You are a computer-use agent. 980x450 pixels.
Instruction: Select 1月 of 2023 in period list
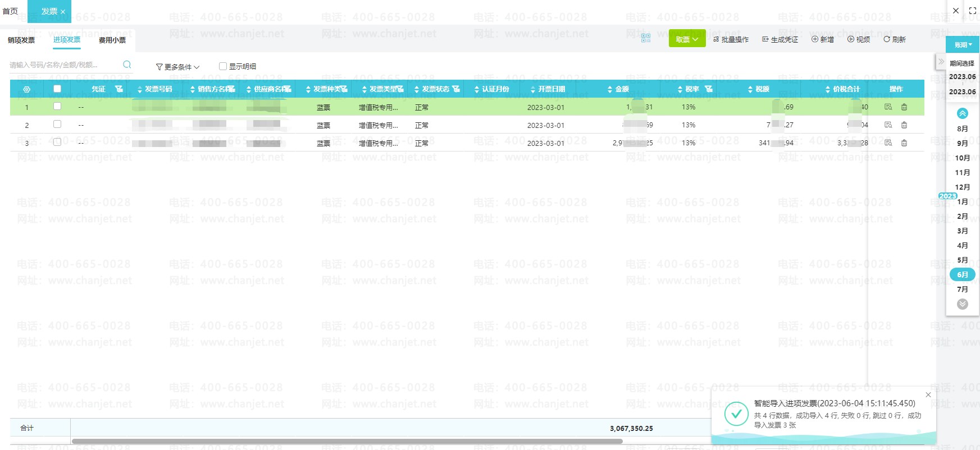pyautogui.click(x=963, y=201)
